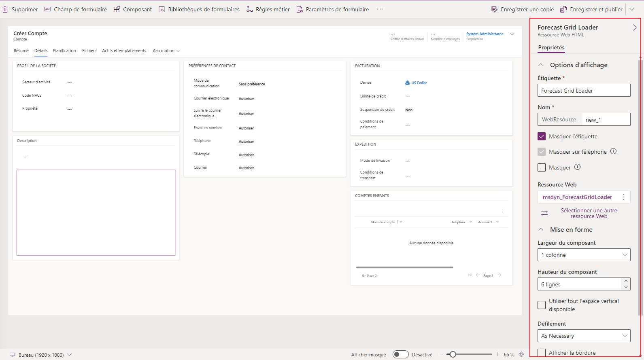Click the US Dollar currency icon
Viewport: 644px width, 360px height.
[407, 83]
